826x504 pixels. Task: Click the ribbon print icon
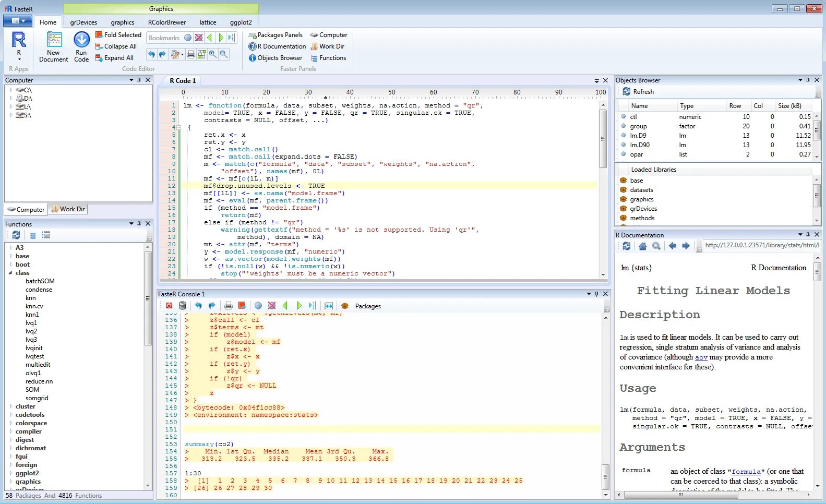pyautogui.click(x=191, y=54)
